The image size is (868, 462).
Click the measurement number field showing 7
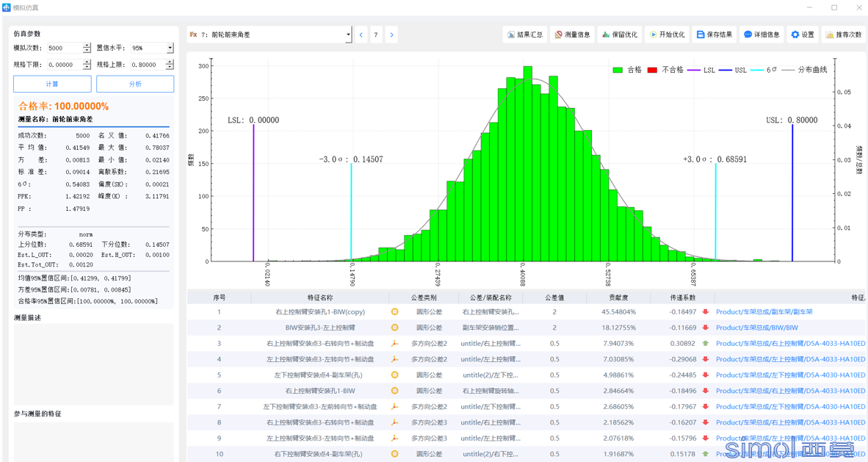pos(376,35)
